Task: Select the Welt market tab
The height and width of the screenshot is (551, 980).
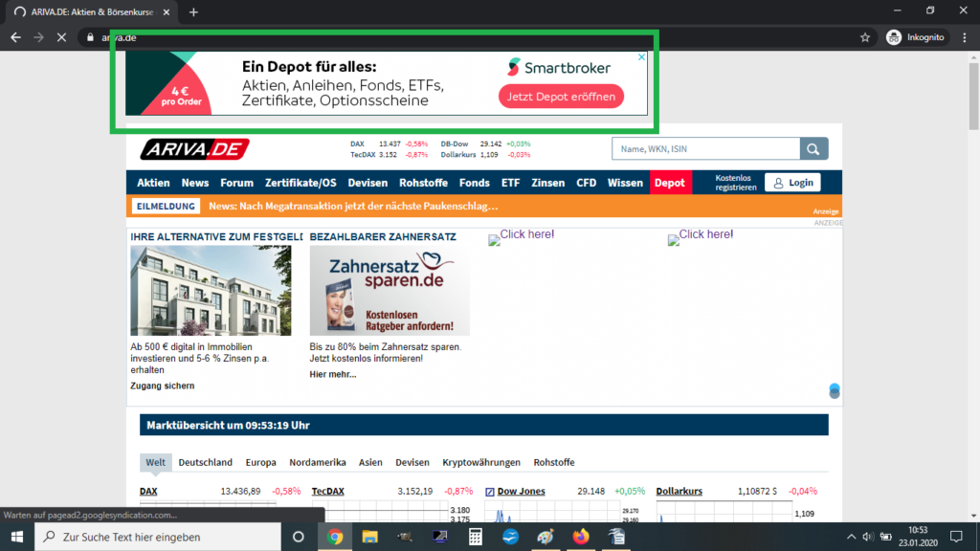Action: 155,462
